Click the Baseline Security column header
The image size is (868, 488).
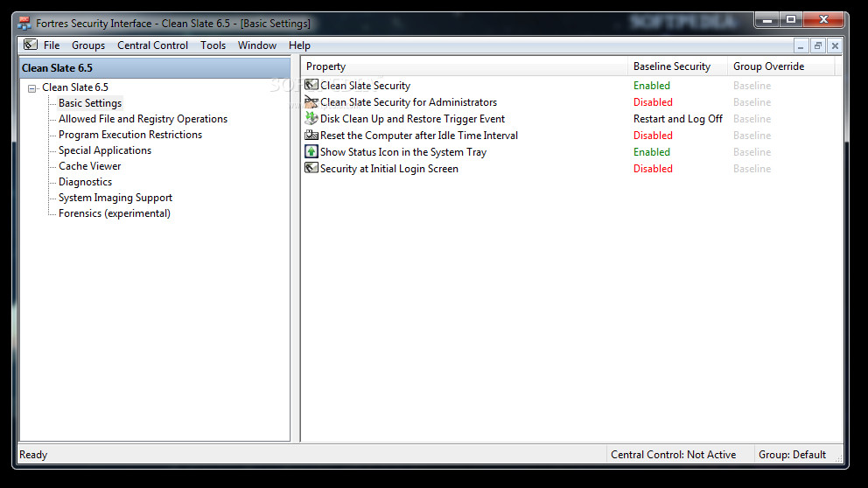(677, 66)
